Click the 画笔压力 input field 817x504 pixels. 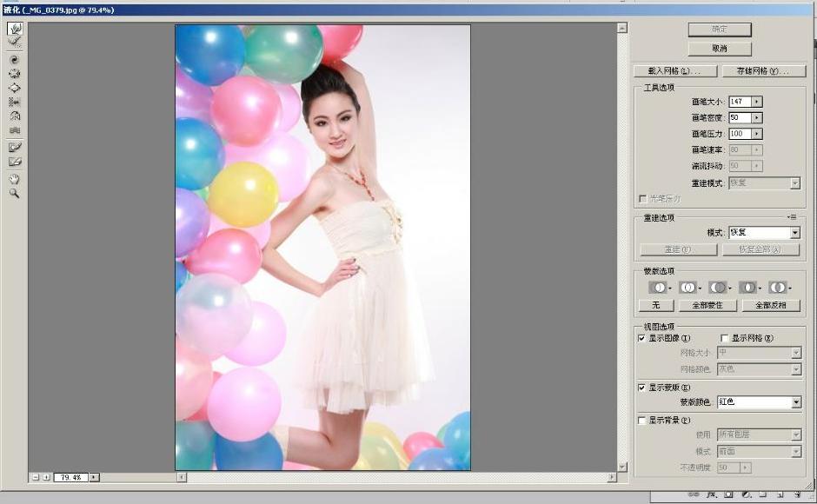click(740, 134)
